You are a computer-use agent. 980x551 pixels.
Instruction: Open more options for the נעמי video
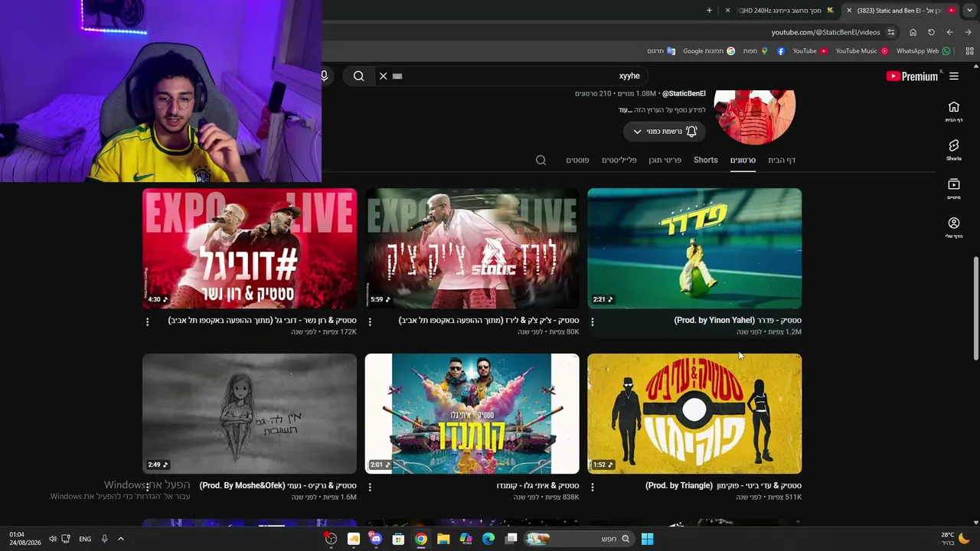148,487
